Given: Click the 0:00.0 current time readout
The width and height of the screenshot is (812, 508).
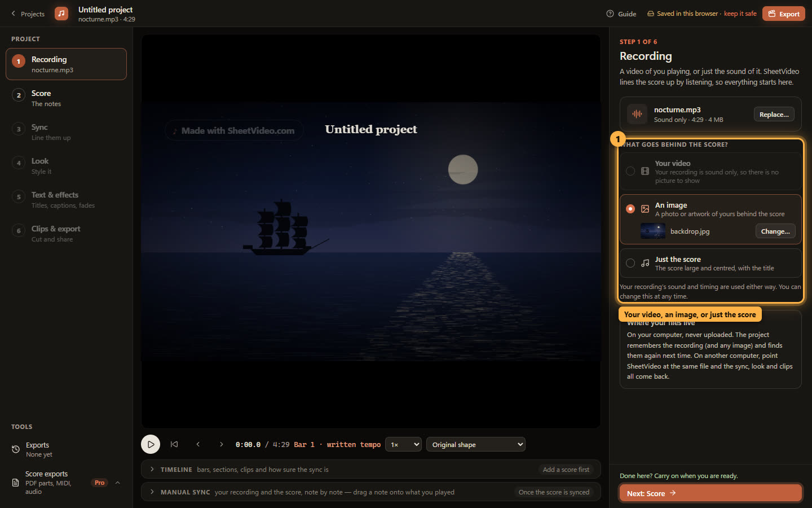Looking at the screenshot, I should coord(248,444).
